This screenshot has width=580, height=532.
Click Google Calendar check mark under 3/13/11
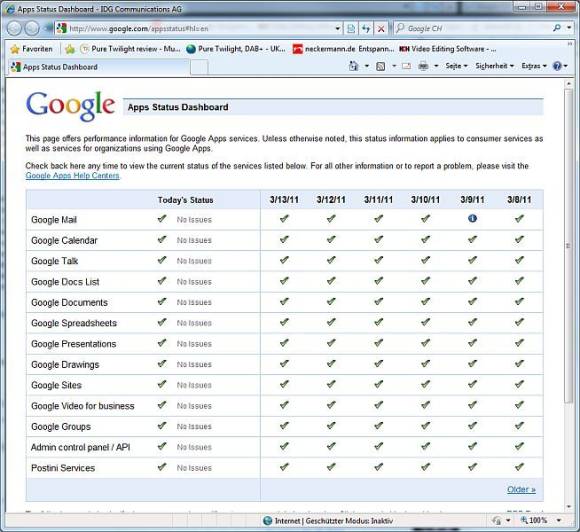[x=284, y=239]
